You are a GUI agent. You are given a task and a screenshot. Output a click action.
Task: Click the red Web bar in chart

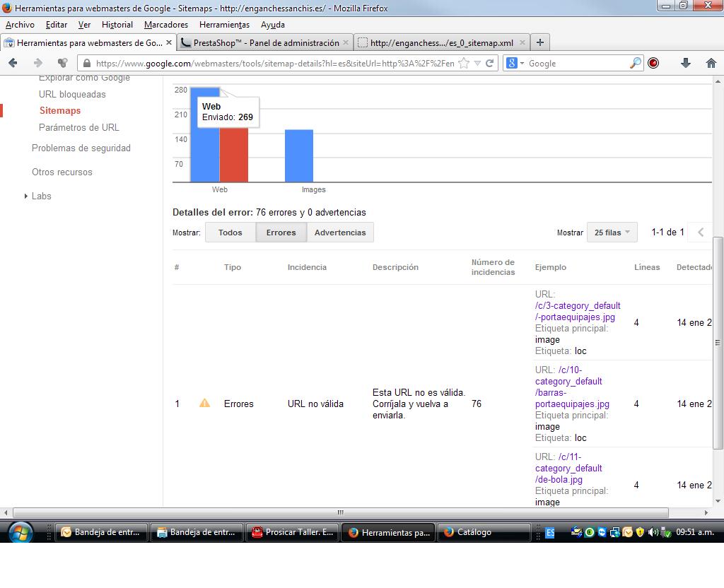coord(233,155)
